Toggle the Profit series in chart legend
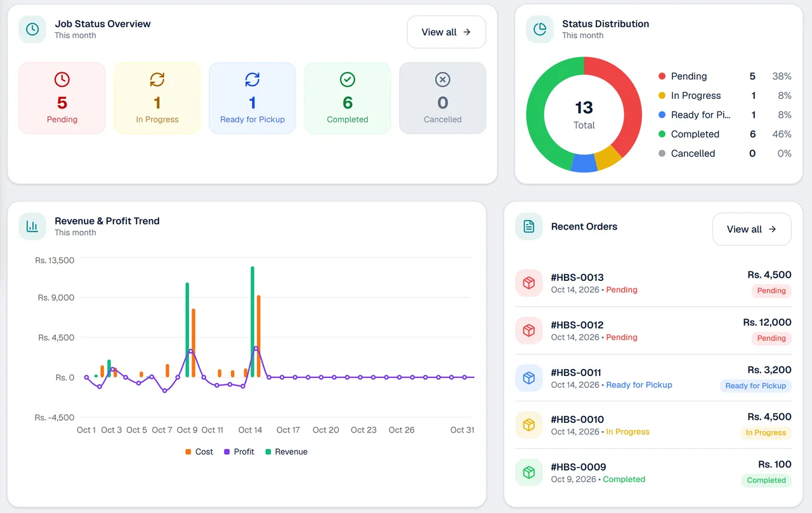 238,451
